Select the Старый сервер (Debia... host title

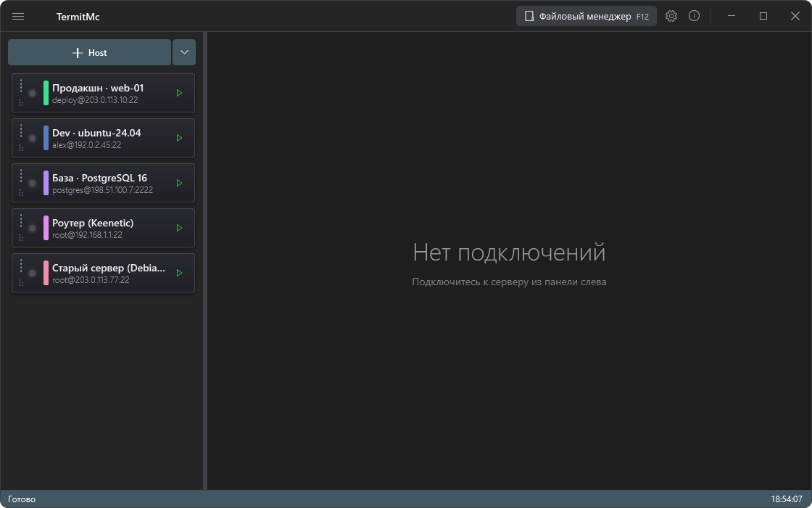[x=109, y=268]
